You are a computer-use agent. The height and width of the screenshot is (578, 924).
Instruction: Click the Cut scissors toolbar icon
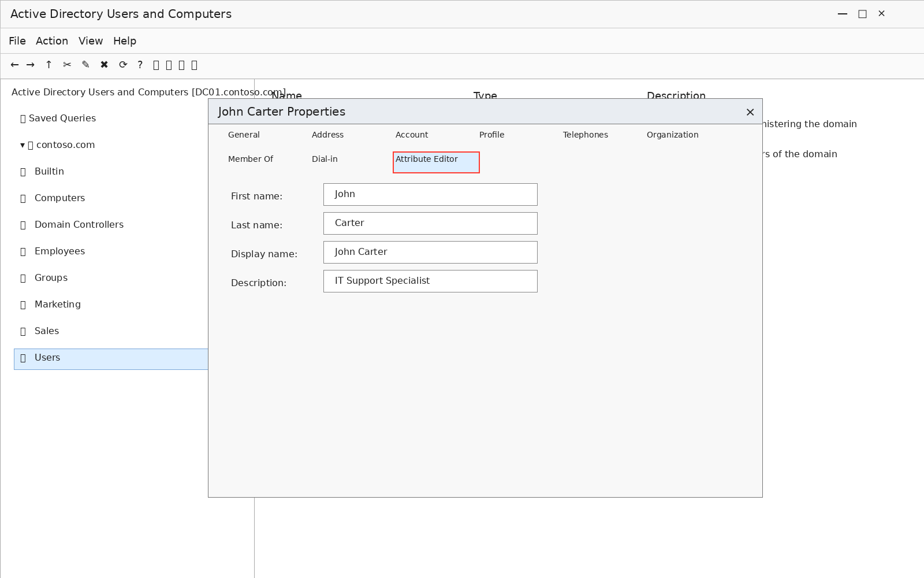(x=67, y=65)
